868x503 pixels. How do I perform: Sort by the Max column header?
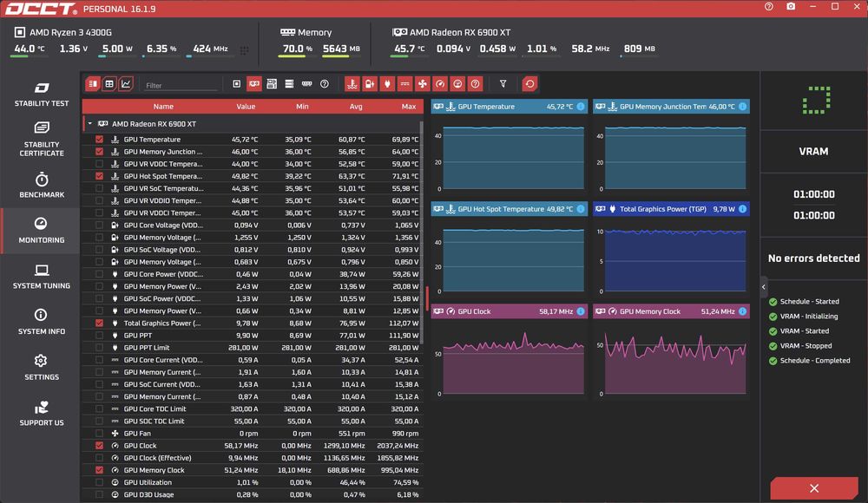pyautogui.click(x=409, y=107)
